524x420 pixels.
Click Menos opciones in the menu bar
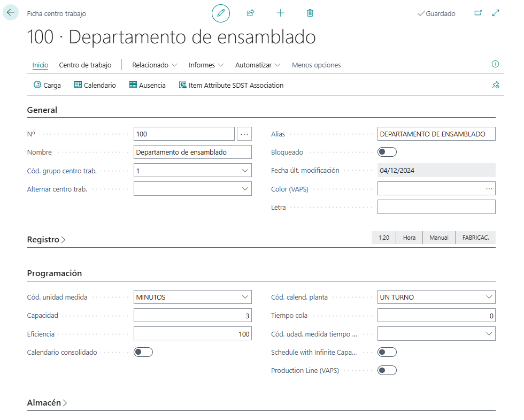pos(317,65)
